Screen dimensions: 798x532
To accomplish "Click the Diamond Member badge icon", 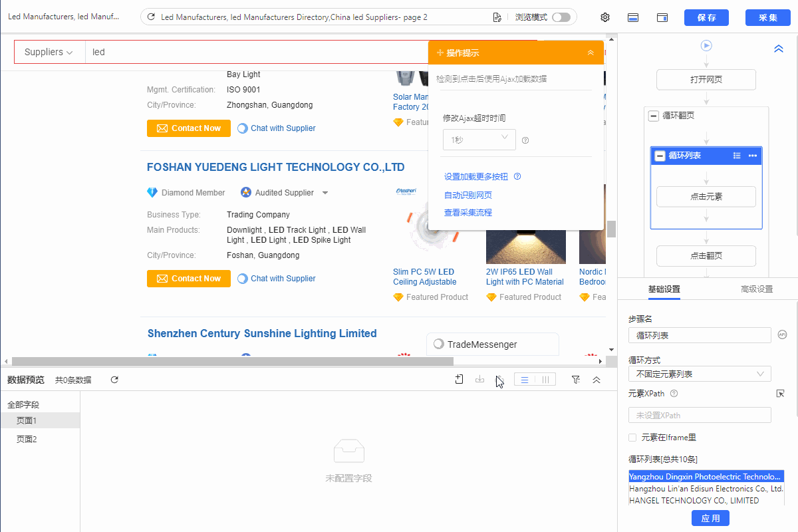I will coord(152,193).
